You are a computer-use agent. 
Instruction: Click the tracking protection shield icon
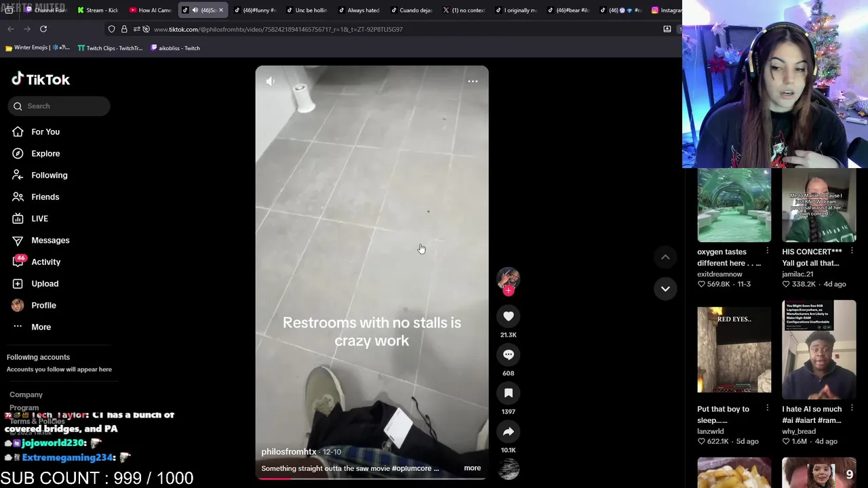tap(111, 29)
